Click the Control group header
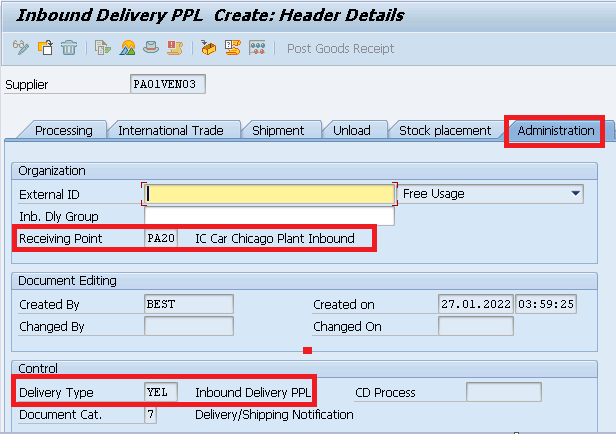This screenshot has width=616, height=434. [38, 368]
